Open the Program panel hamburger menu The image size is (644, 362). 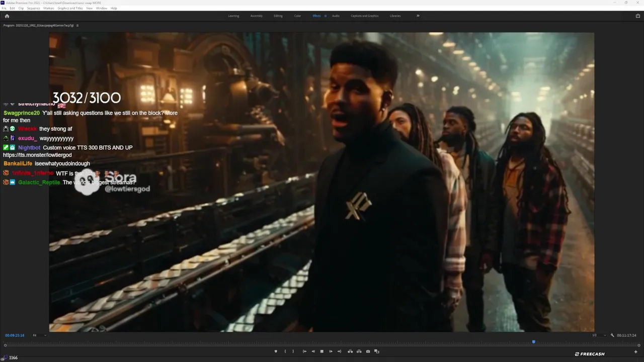click(77, 25)
